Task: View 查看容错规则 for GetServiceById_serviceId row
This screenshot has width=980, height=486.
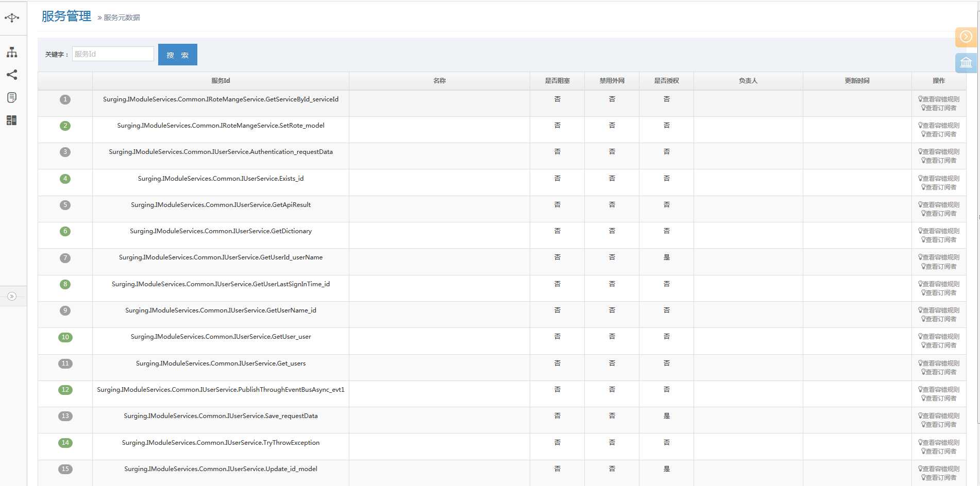Action: 939,99
